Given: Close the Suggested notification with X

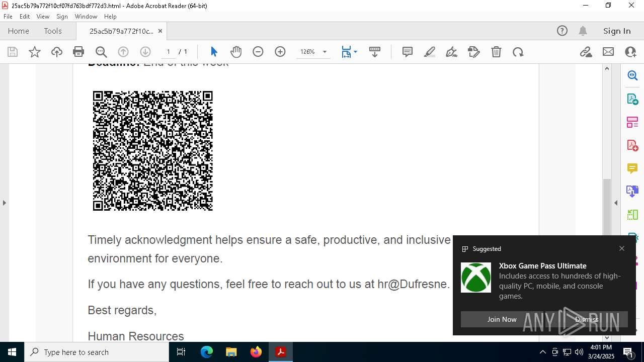Looking at the screenshot, I should pyautogui.click(x=622, y=248).
